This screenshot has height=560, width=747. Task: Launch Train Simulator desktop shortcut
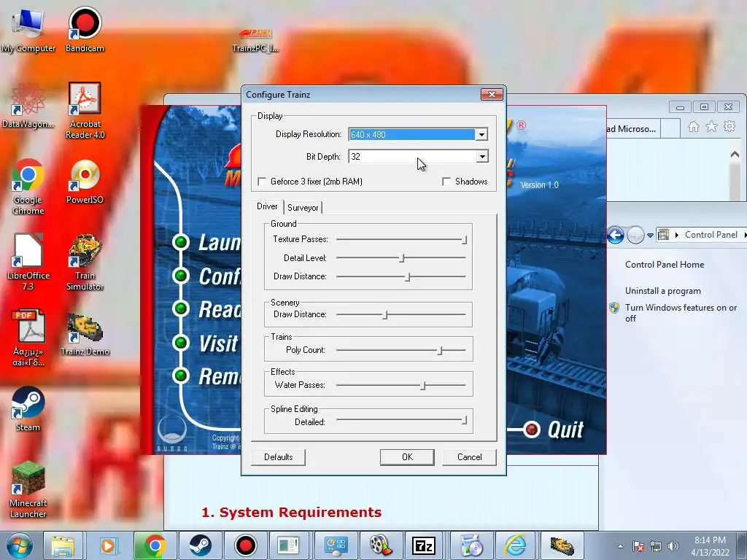tap(85, 262)
